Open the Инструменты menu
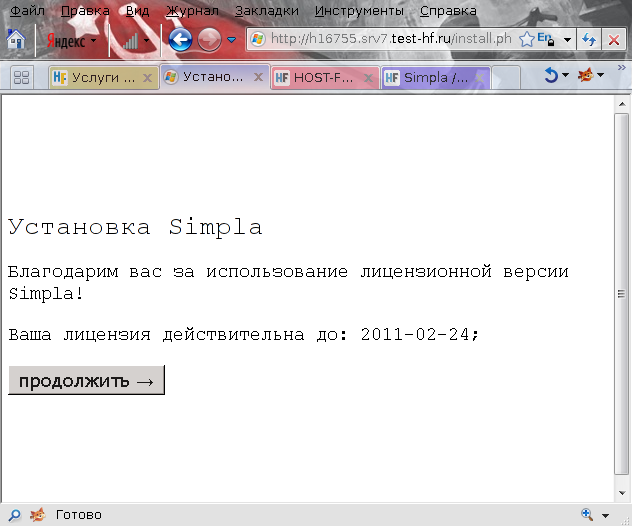This screenshot has height=526, width=632. coord(359,11)
